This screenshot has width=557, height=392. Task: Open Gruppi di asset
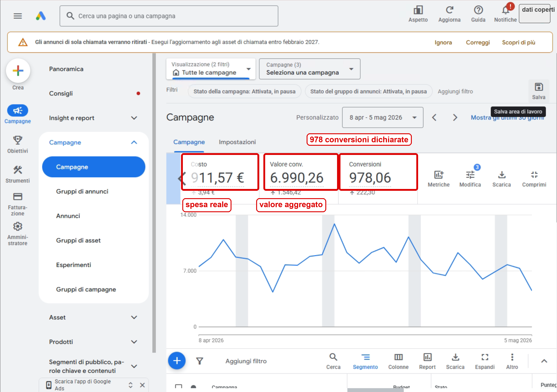coord(78,241)
